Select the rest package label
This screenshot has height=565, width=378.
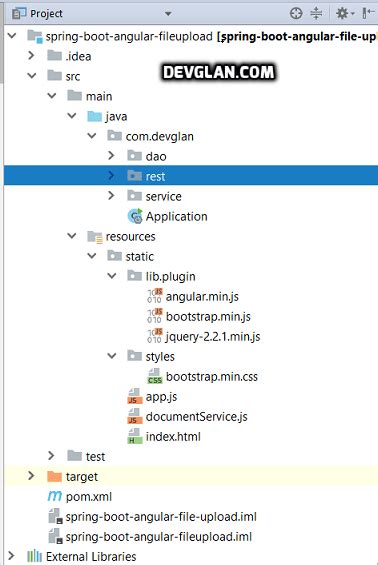pyautogui.click(x=155, y=176)
